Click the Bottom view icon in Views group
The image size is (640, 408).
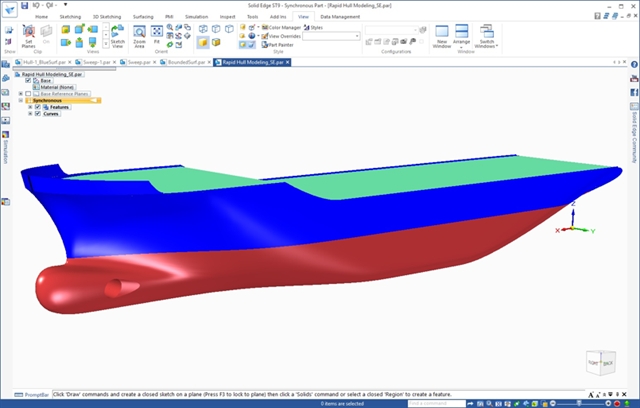point(93,42)
